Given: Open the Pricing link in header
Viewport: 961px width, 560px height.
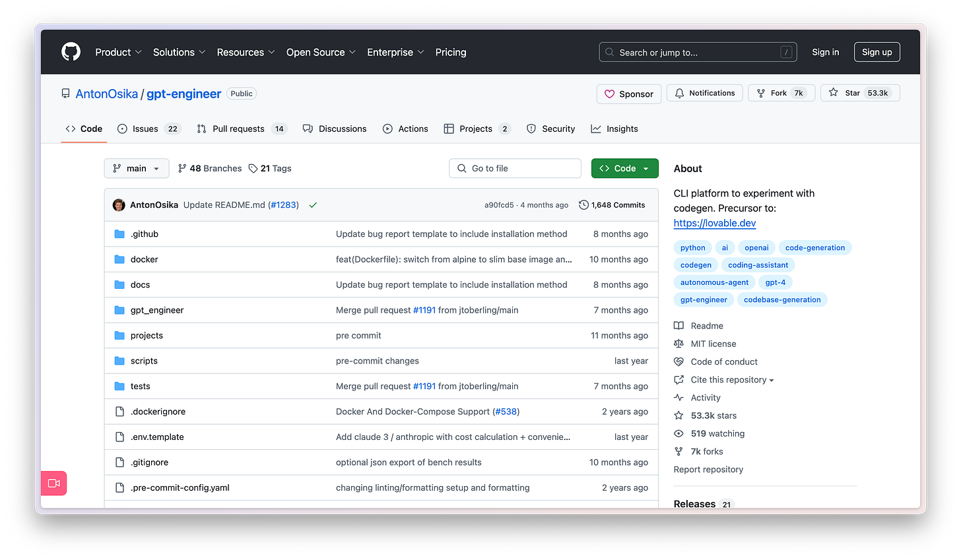Looking at the screenshot, I should click(451, 52).
